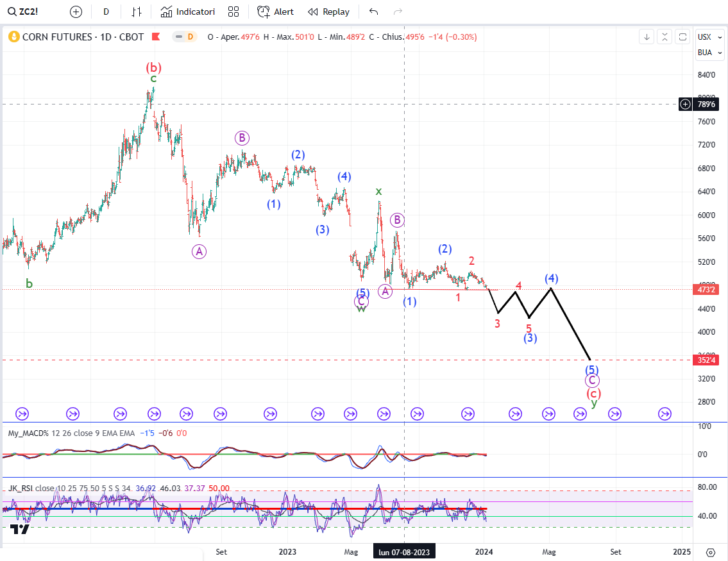This screenshot has width=728, height=561.
Task: Start bar Replay mode
Action: [328, 12]
